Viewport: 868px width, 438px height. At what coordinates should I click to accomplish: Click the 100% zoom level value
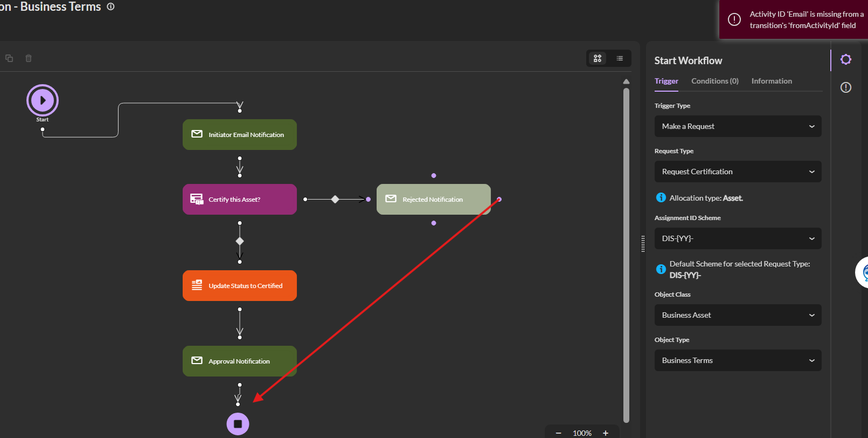[582, 433]
